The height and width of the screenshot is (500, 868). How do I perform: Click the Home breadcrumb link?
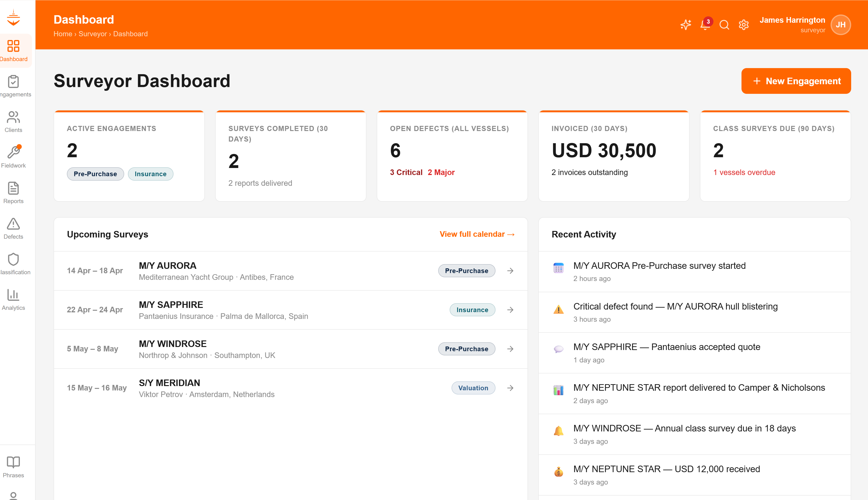(x=63, y=34)
